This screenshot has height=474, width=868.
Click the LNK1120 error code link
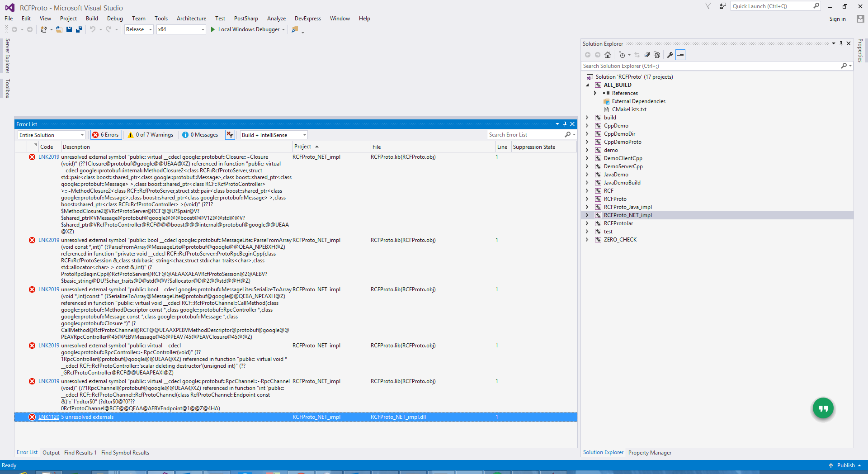coord(49,417)
